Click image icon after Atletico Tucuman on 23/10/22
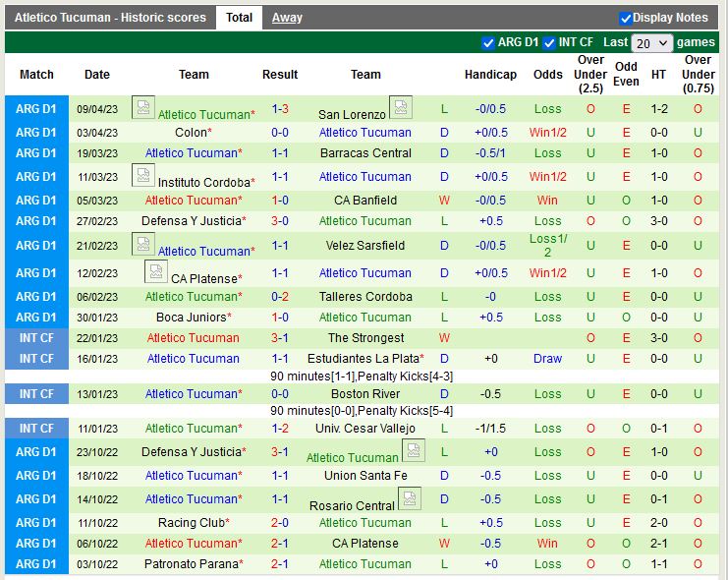The width and height of the screenshot is (728, 580). click(414, 451)
